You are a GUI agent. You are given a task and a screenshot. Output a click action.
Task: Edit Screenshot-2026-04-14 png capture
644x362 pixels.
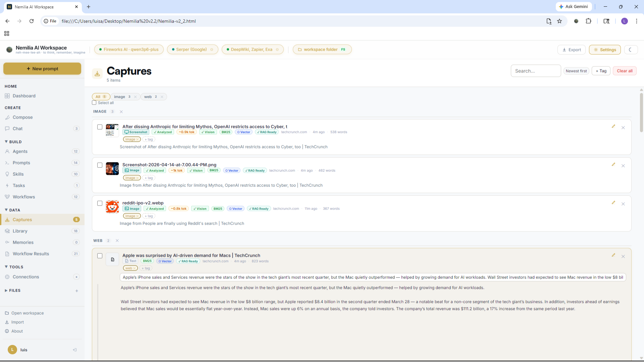613,165
